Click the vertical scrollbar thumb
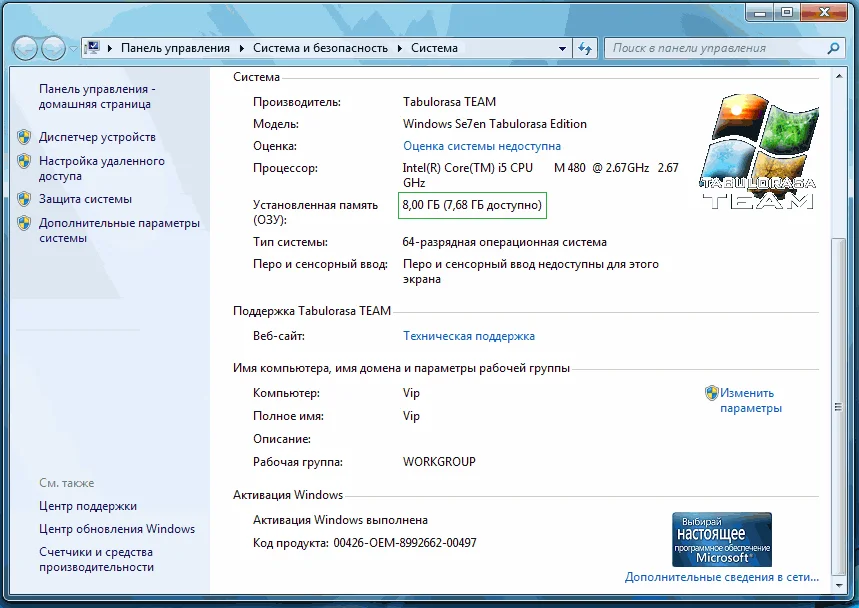This screenshot has height=608, width=859. [x=838, y=406]
